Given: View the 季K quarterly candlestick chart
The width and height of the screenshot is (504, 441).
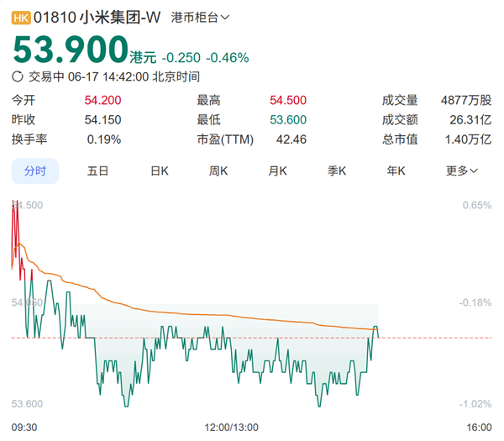Looking at the screenshot, I should [337, 171].
